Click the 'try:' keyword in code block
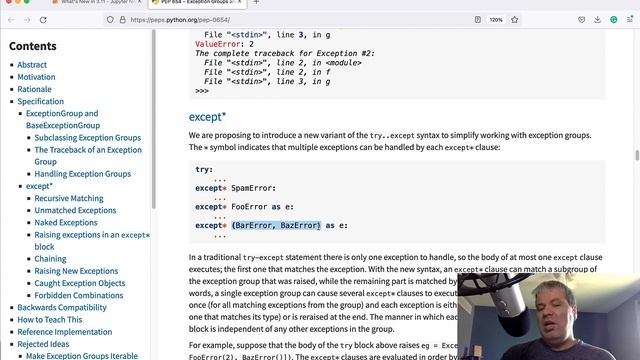The image size is (640, 360). (204, 169)
